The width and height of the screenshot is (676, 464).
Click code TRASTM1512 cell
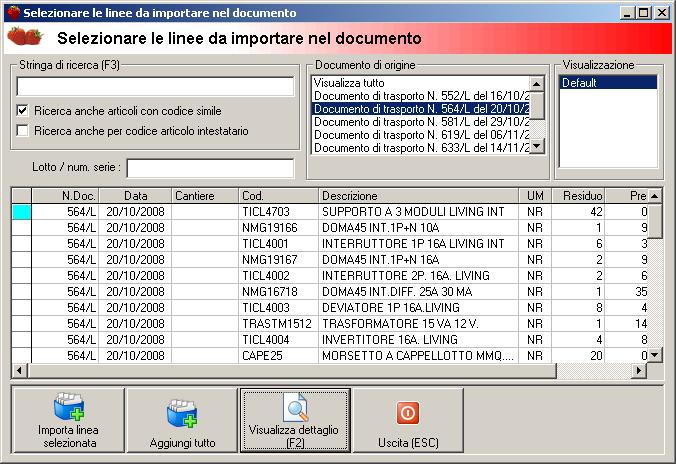tap(279, 323)
